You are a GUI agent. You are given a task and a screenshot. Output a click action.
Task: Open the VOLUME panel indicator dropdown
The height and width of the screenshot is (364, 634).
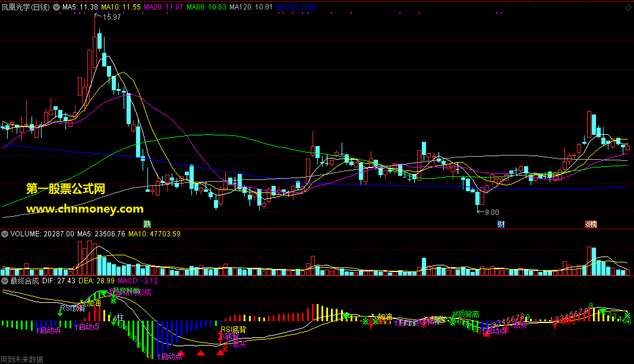(x=5, y=234)
